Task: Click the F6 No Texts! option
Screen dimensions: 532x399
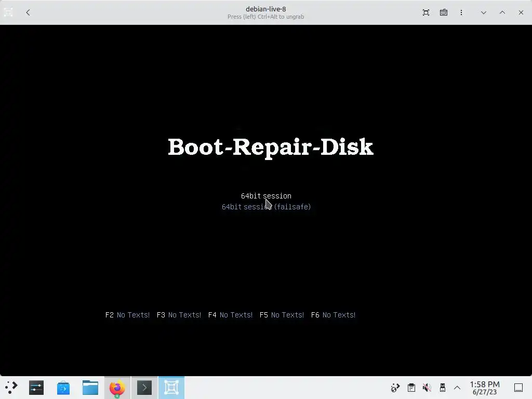Action: point(333,315)
